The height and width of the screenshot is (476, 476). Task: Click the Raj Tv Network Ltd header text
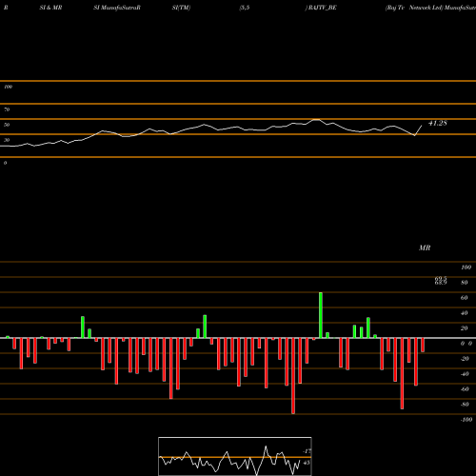(x=414, y=8)
